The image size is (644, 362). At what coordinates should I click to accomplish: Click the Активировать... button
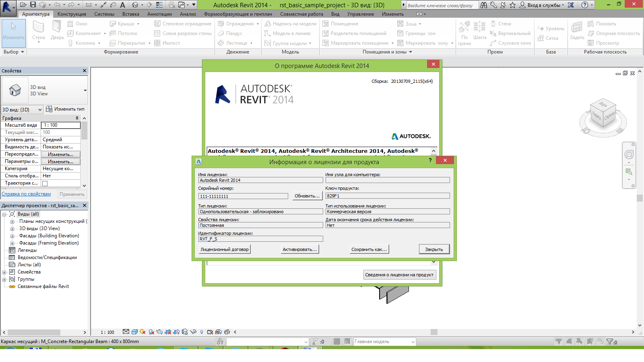(x=300, y=249)
